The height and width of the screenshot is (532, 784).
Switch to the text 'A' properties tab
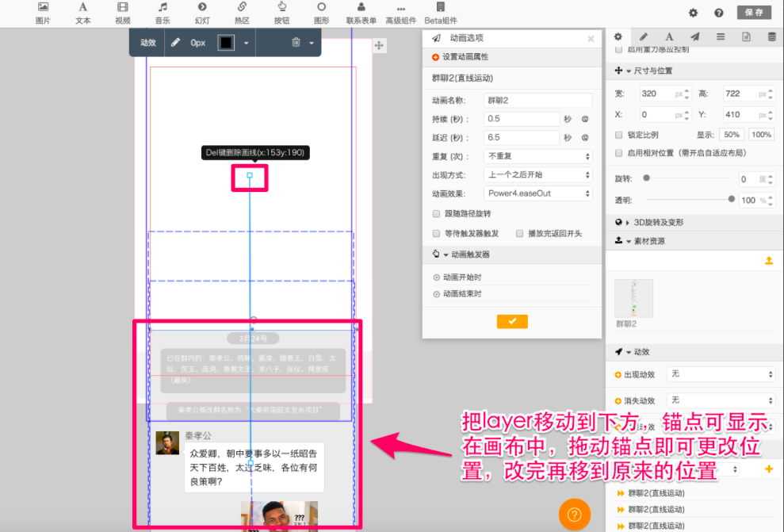(x=669, y=36)
